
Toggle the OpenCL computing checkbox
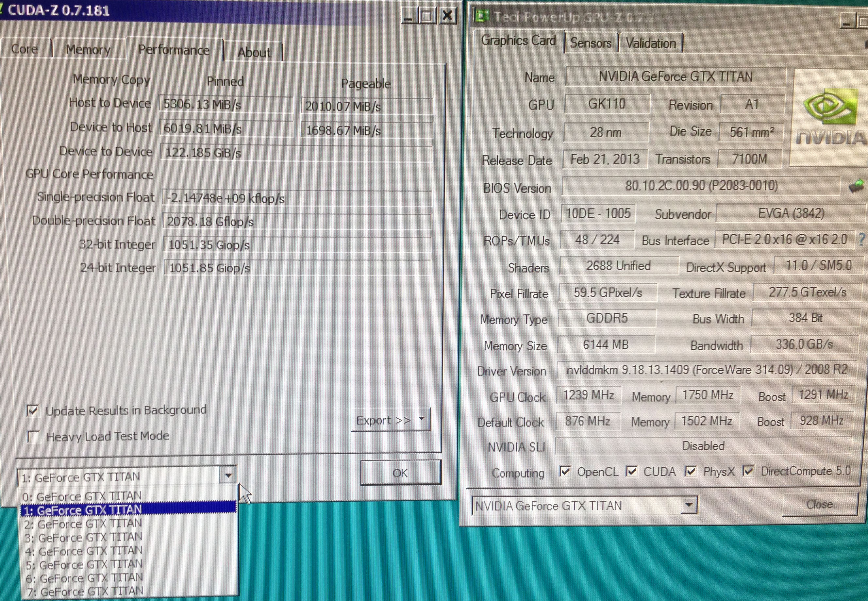click(x=564, y=472)
